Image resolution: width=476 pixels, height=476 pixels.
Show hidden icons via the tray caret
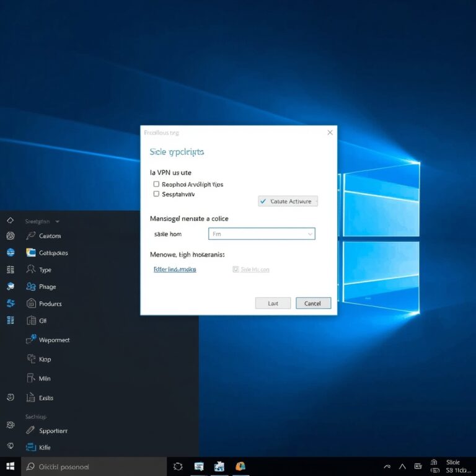[387, 467]
